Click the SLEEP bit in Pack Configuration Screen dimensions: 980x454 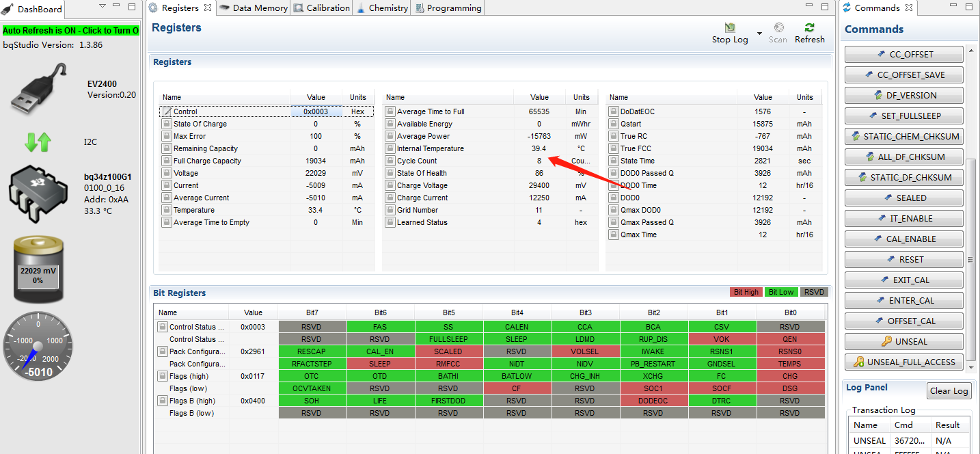(380, 364)
